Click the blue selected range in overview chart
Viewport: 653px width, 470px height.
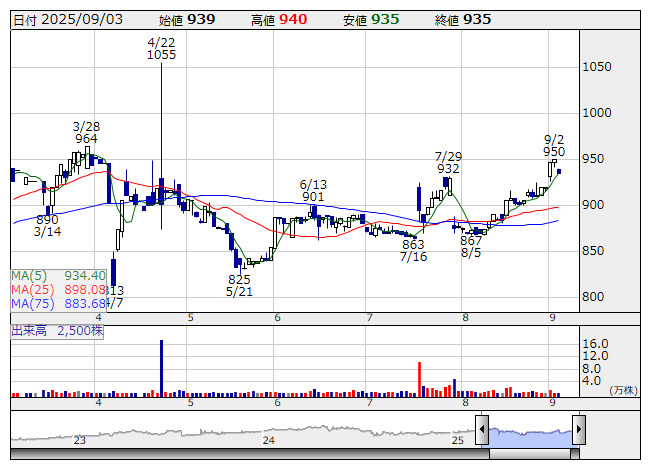[530, 432]
